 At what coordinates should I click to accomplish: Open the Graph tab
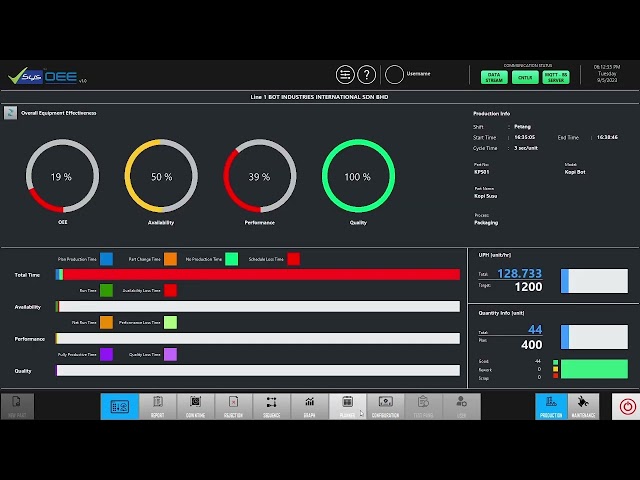[x=309, y=407]
